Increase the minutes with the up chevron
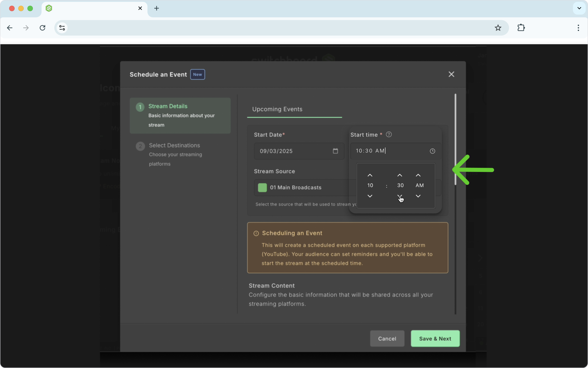Viewport: 588px width, 368px height. [400, 175]
